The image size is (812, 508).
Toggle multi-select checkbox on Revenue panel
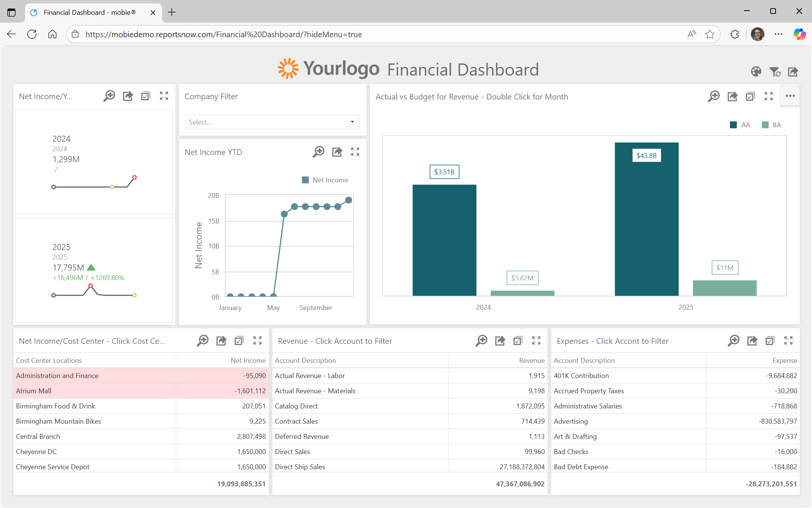518,340
